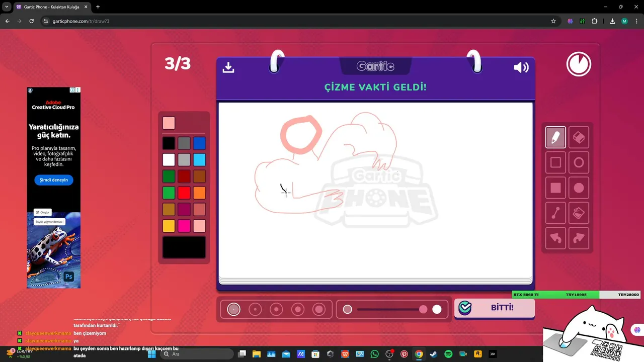Click the BİTTİ! done button
The height and width of the screenshot is (362, 644).
point(495,308)
